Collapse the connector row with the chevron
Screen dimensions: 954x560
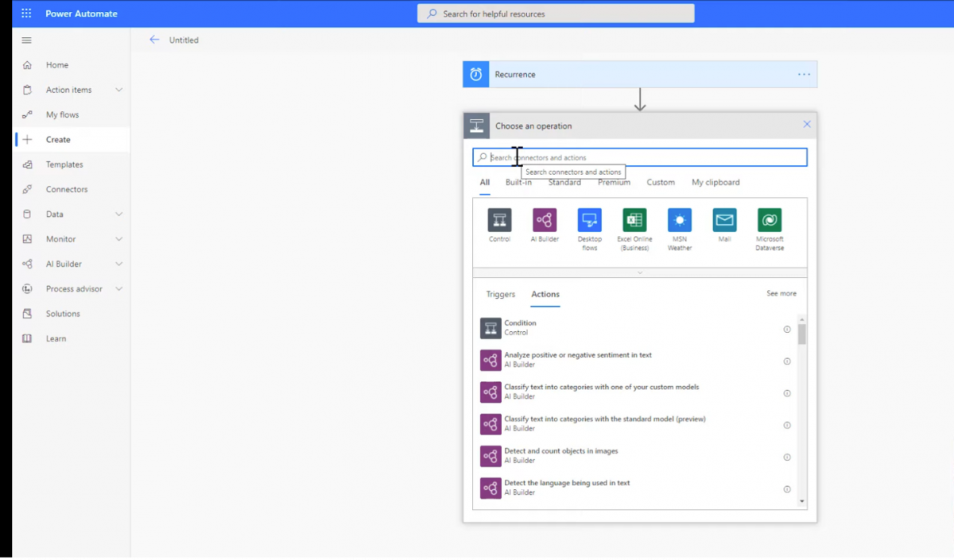639,272
